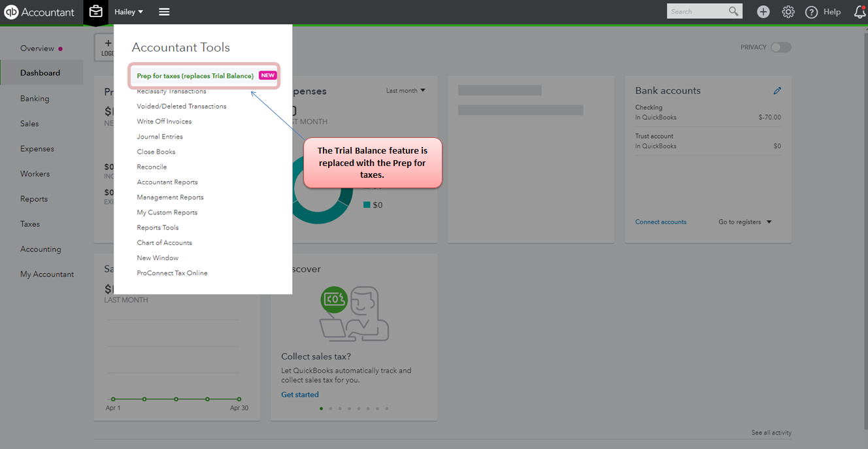This screenshot has height=449, width=868.
Task: Go to Overview in the sidebar
Action: 37,48
